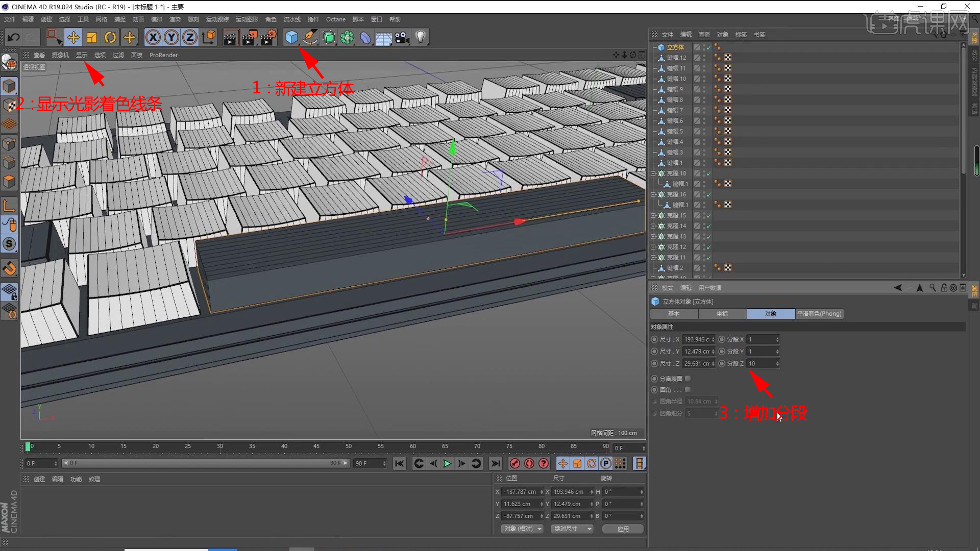
Task: Select the Rotate tool icon
Action: pos(110,37)
